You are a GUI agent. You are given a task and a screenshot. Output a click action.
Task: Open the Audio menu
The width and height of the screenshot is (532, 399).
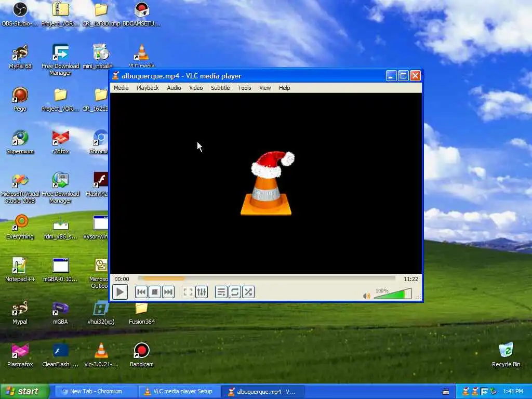174,88
